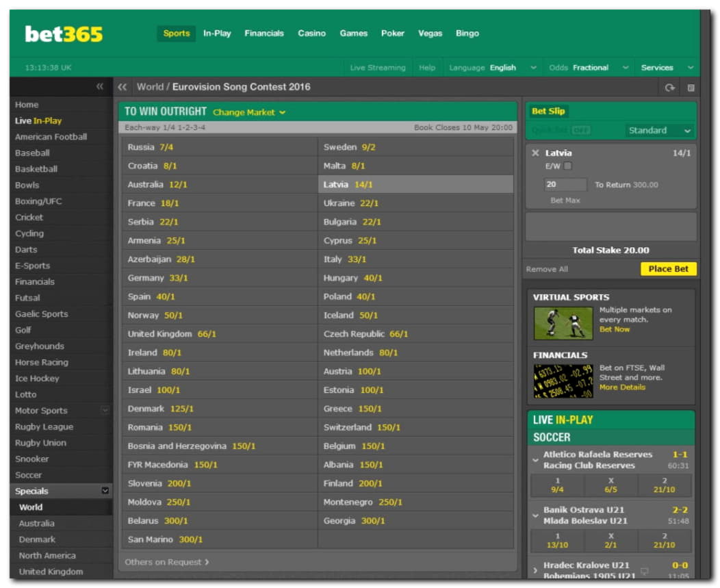Open the Standard bet type dropdown
This screenshot has width=720, height=588.
pyautogui.click(x=659, y=131)
